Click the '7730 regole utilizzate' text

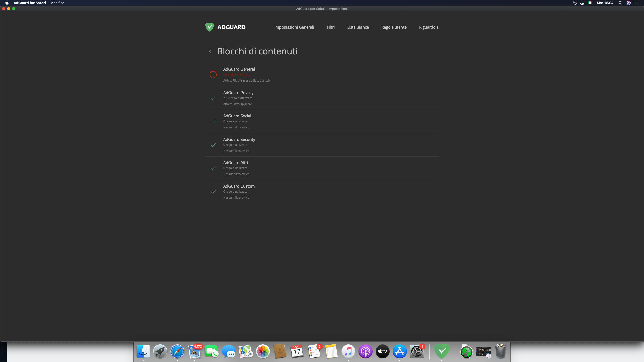[238, 98]
